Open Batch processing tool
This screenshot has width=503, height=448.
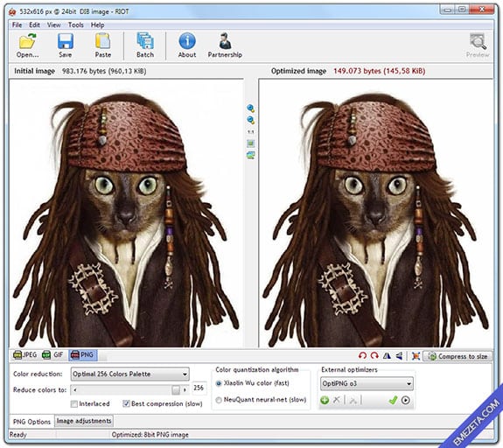tap(145, 45)
